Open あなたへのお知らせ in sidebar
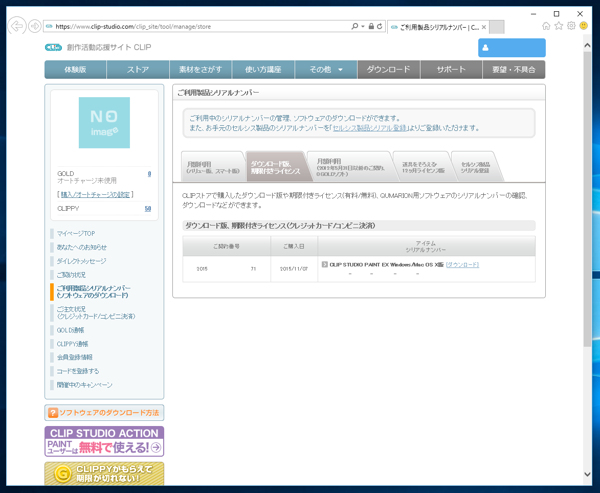The height and width of the screenshot is (493, 600). 82,247
